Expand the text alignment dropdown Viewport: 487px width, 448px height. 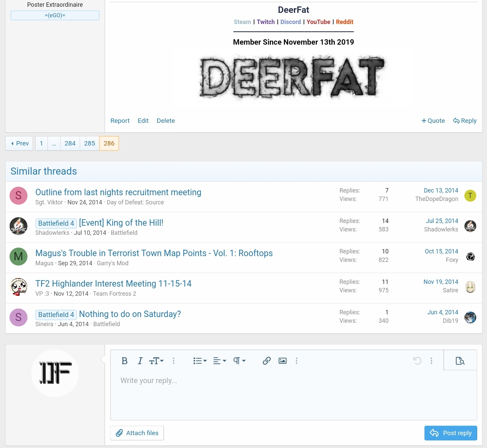[x=219, y=361]
